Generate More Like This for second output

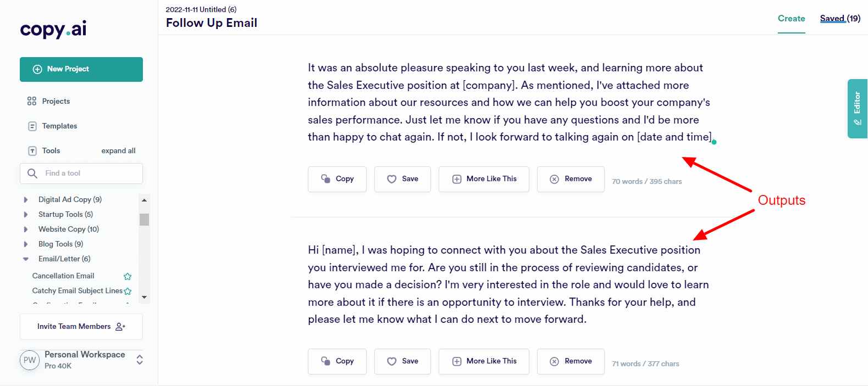(x=484, y=361)
